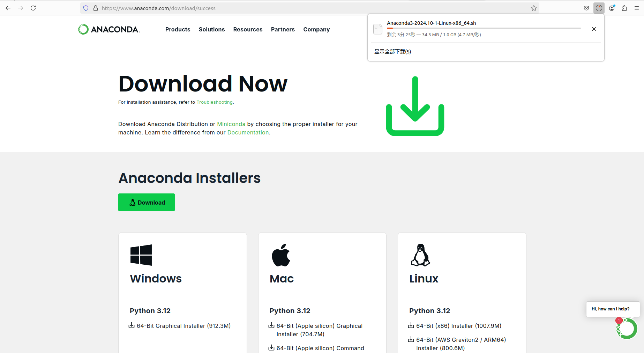Click download icon beside AWS Graviton2 Installer

point(411,339)
